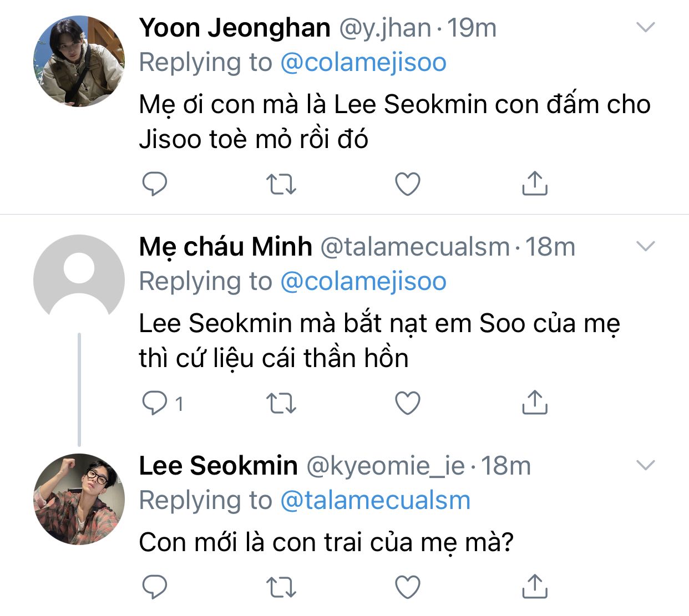Like Mẹ cháu Minh's tweet

(407, 403)
